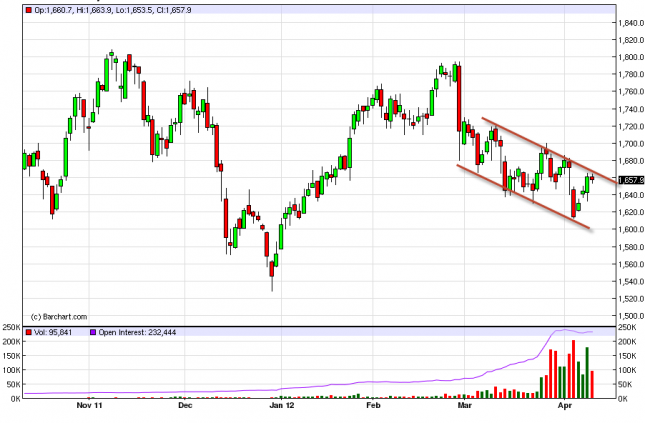Screen dimensions: 645x423
Task: Click the black current price tag 1,657.9
Action: click(631, 180)
